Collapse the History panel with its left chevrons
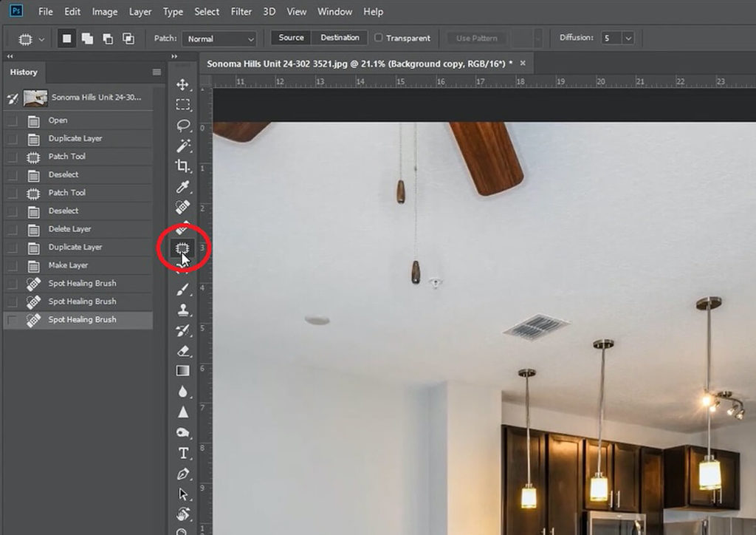 [10, 56]
